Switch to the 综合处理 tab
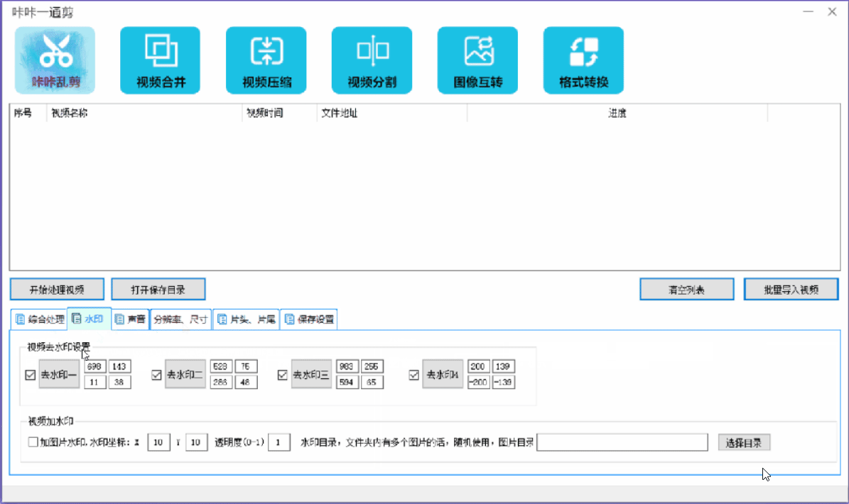This screenshot has height=504, width=849. tap(40, 319)
